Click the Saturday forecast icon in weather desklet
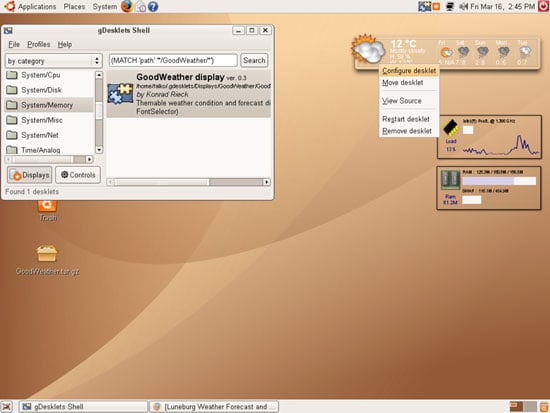Image resolution: width=550 pixels, height=413 pixels. [463, 52]
